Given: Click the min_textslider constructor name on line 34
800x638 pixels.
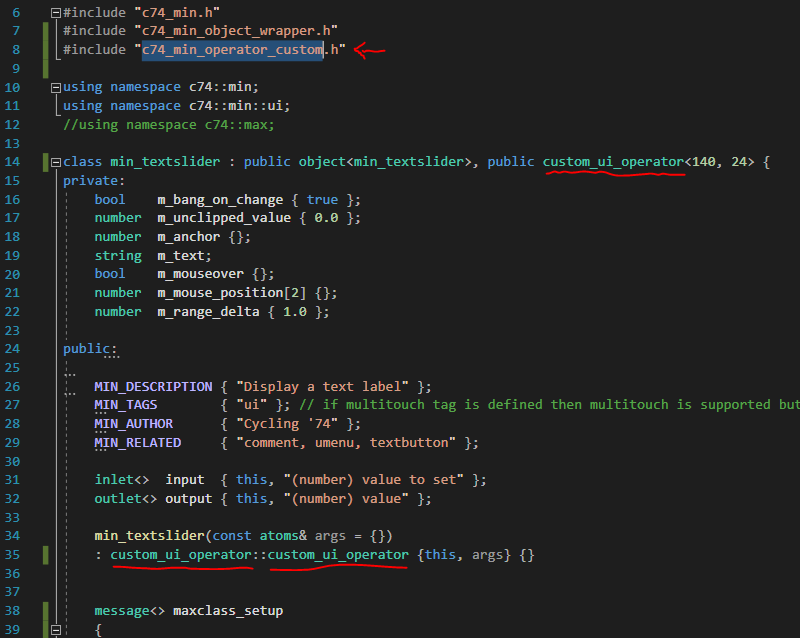Looking at the screenshot, I should (149, 535).
